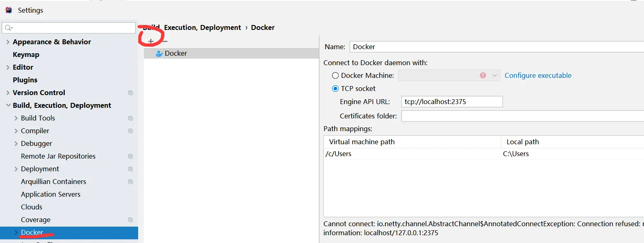Viewport: 644px width, 243px height.
Task: Click the Configure executable link
Action: coord(538,75)
